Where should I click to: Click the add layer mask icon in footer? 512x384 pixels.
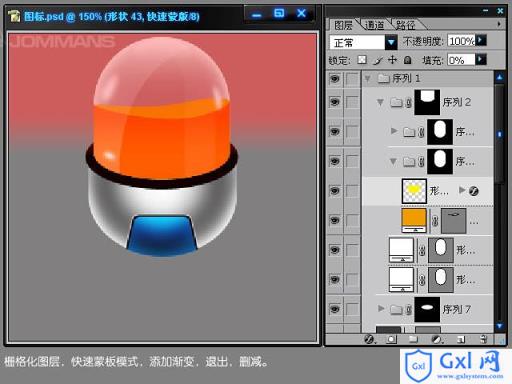point(391,339)
